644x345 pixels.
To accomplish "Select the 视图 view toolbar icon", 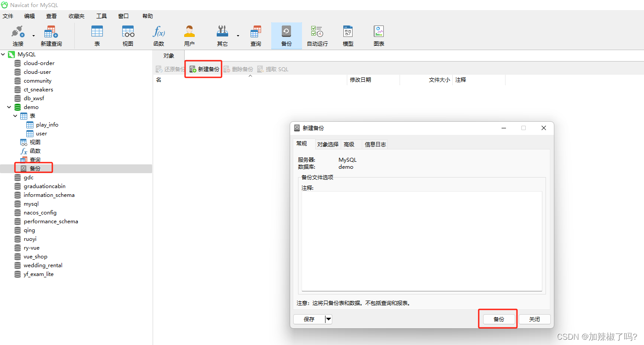I will click(128, 36).
